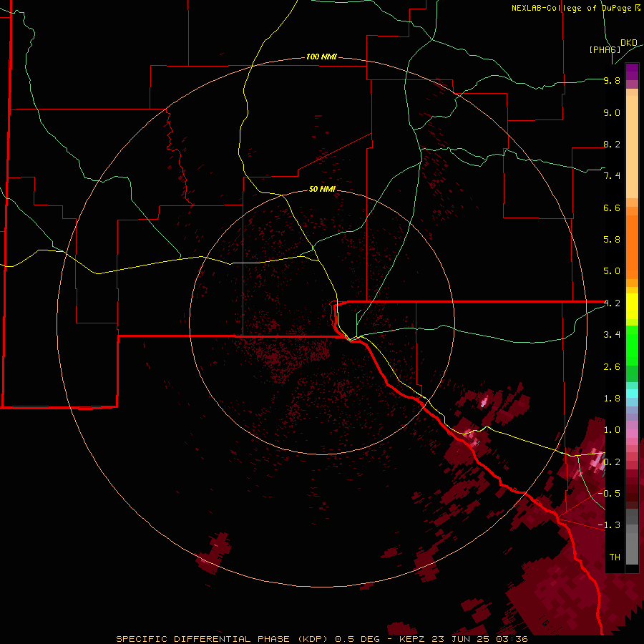Screen dimensions: 644x644
Task: Select the 50 NMI range ring label
Action: [322, 189]
